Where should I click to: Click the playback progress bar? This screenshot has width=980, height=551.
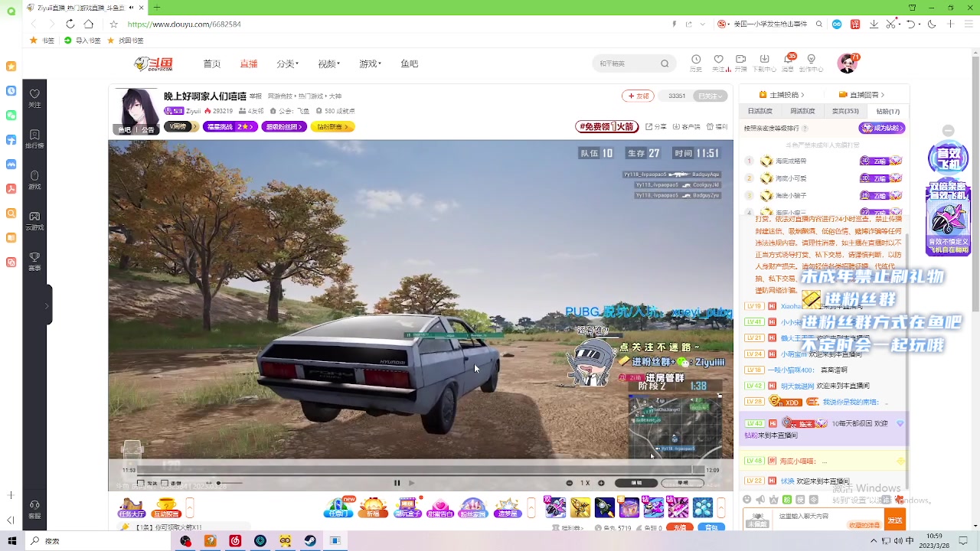pyautogui.click(x=420, y=470)
